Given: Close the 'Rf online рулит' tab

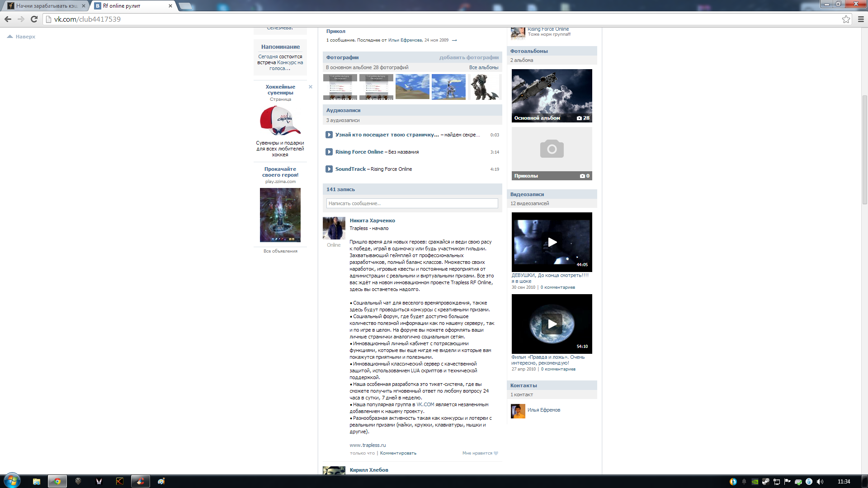Looking at the screenshot, I should [170, 6].
